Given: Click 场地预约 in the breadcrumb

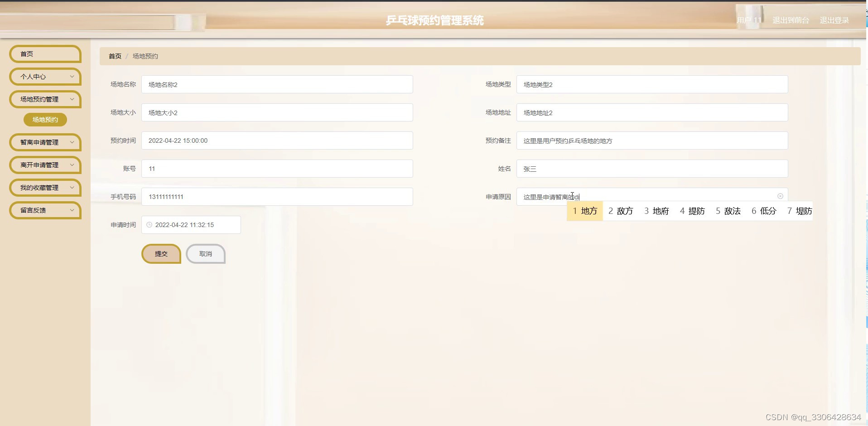Looking at the screenshot, I should [145, 56].
